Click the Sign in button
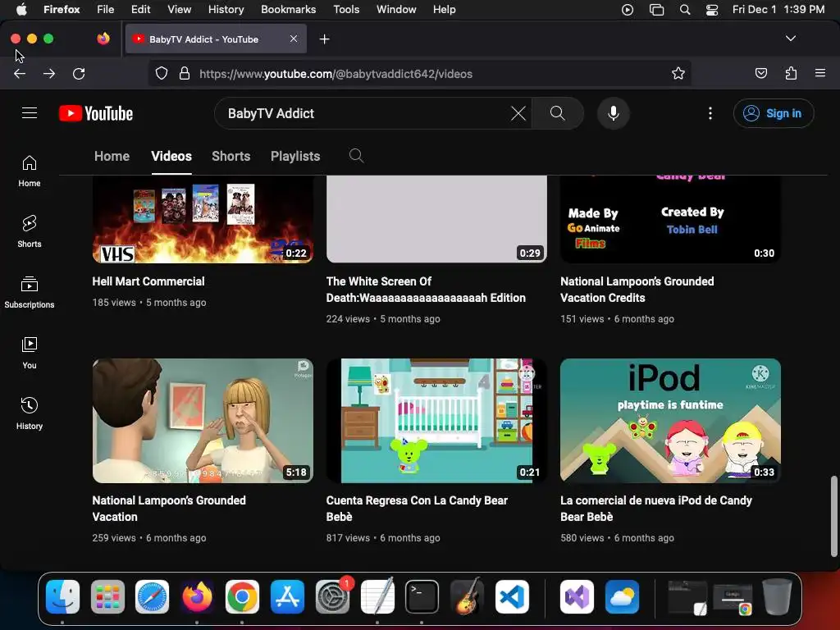Viewport: 840px width, 630px height. (x=774, y=113)
